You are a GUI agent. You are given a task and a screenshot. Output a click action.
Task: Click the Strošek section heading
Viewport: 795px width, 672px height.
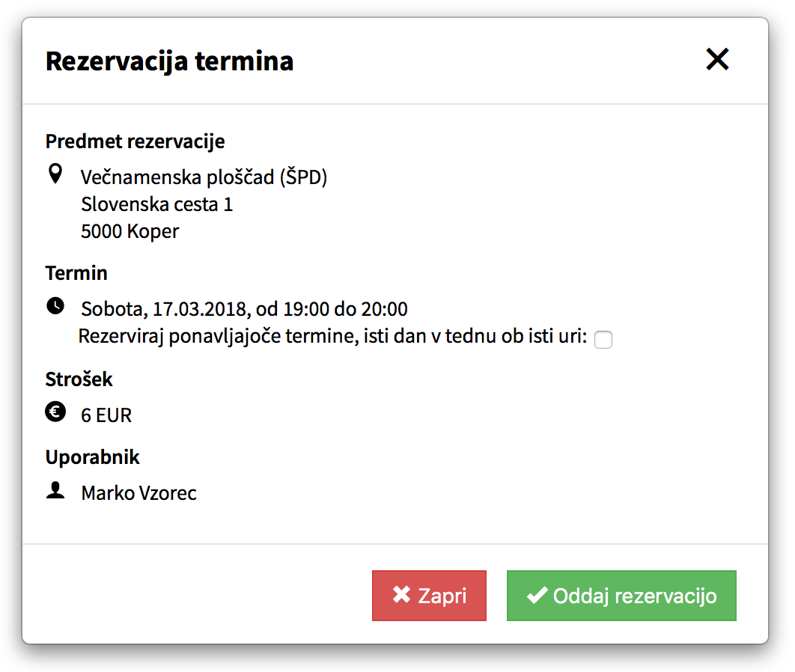(x=79, y=379)
